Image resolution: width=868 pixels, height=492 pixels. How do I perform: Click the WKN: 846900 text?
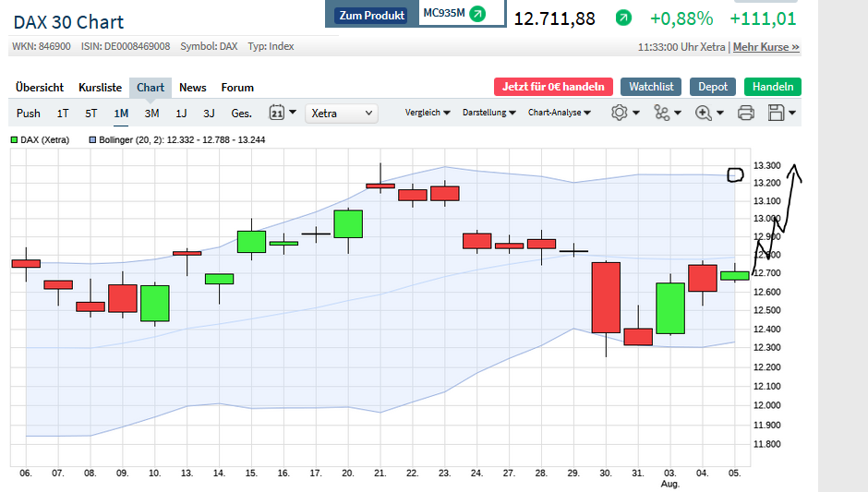[x=42, y=46]
